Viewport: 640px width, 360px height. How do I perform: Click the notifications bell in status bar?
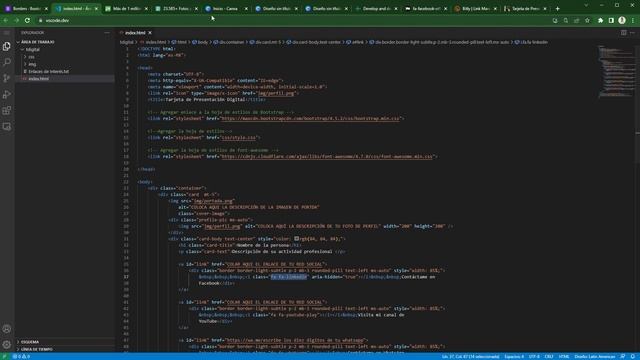point(632,356)
